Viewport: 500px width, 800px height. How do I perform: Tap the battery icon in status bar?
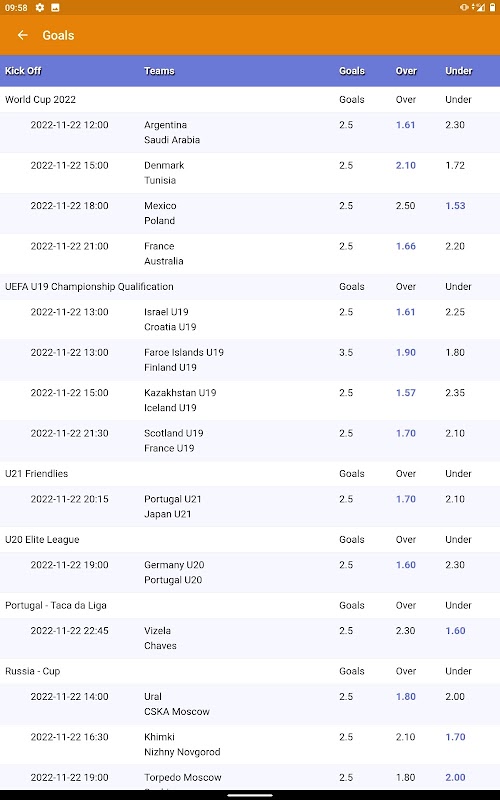point(492,7)
